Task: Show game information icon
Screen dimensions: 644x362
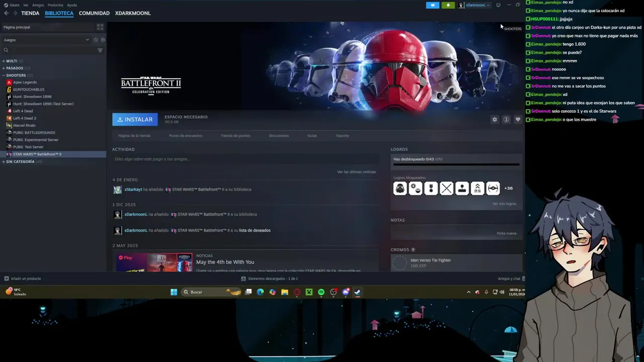Action: (506, 120)
